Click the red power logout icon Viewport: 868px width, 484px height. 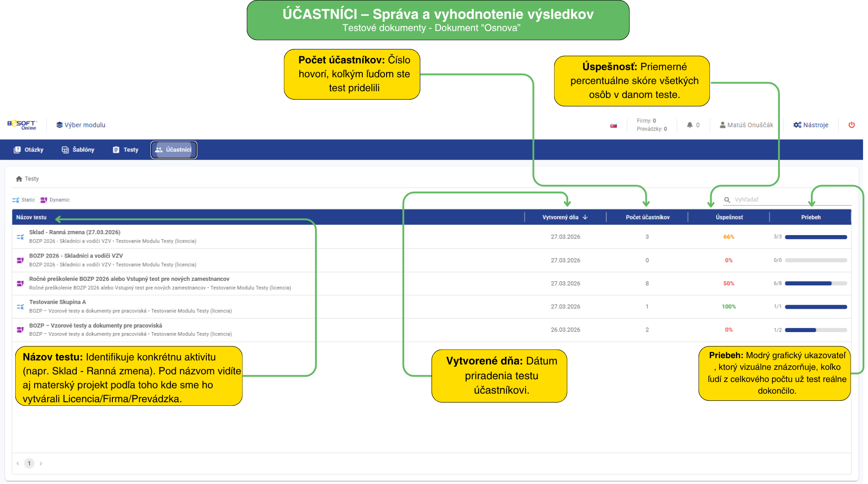pyautogui.click(x=851, y=125)
